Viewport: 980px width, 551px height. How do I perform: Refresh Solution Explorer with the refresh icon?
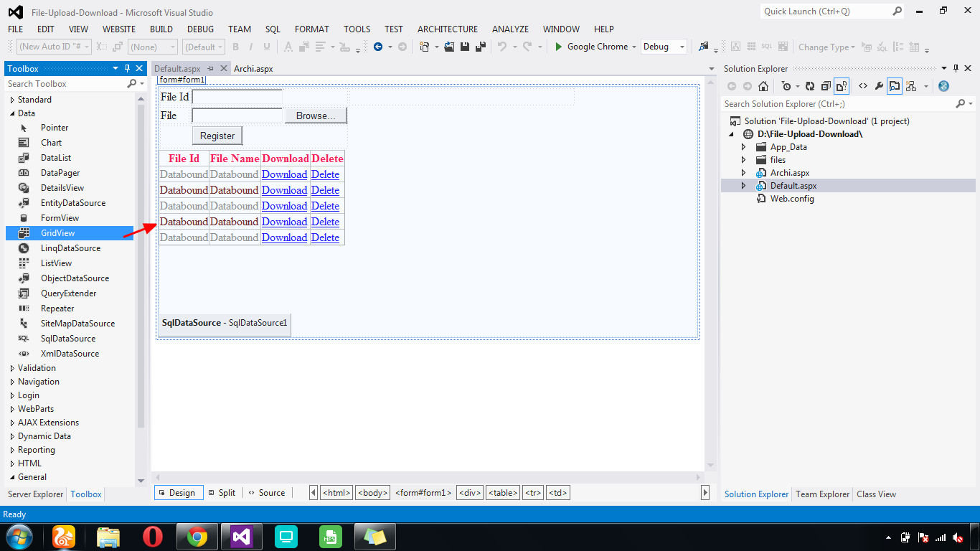tap(809, 86)
